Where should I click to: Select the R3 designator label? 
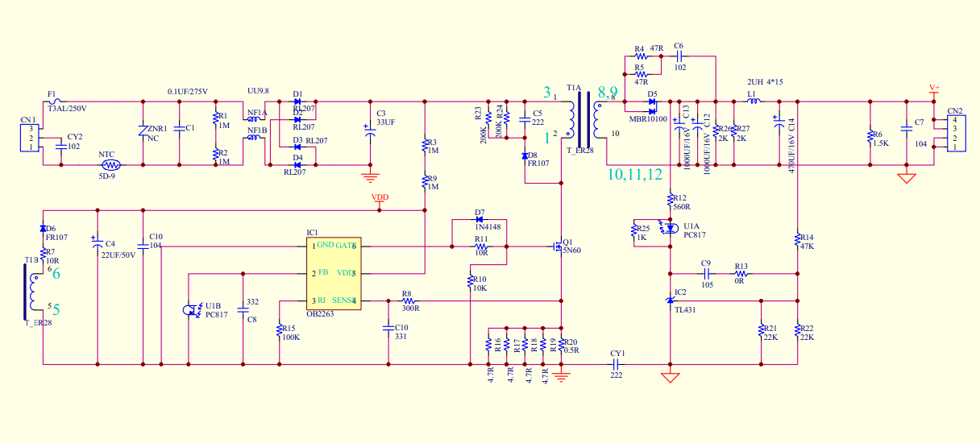coord(432,142)
